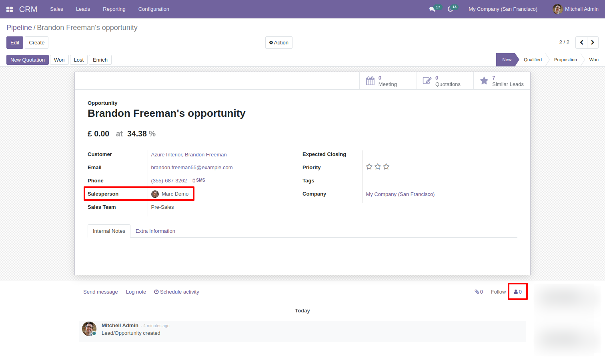Switch company My Company (San Francisco) in top bar
Image resolution: width=605 pixels, height=364 pixels.
(x=503, y=9)
